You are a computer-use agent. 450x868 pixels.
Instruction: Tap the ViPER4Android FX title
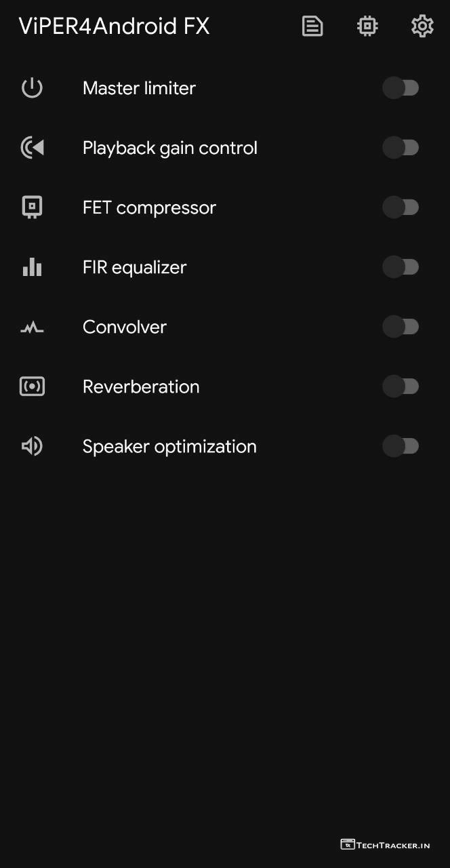tap(114, 26)
